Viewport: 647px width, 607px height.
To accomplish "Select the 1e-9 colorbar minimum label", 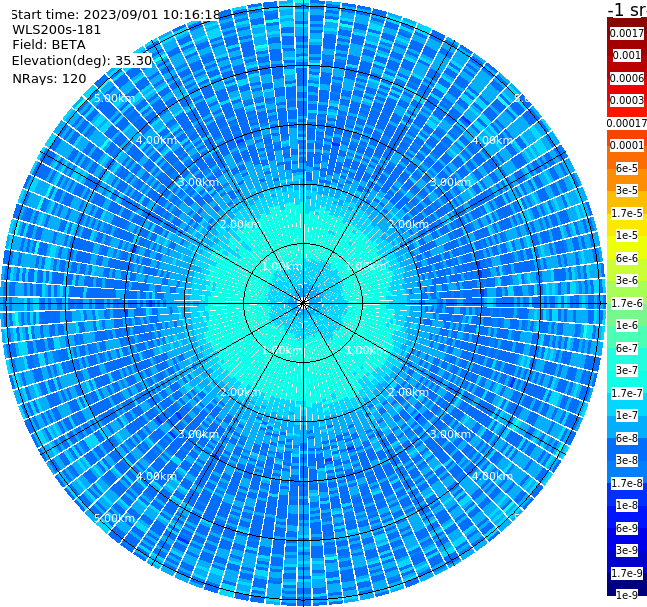I will click(627, 595).
